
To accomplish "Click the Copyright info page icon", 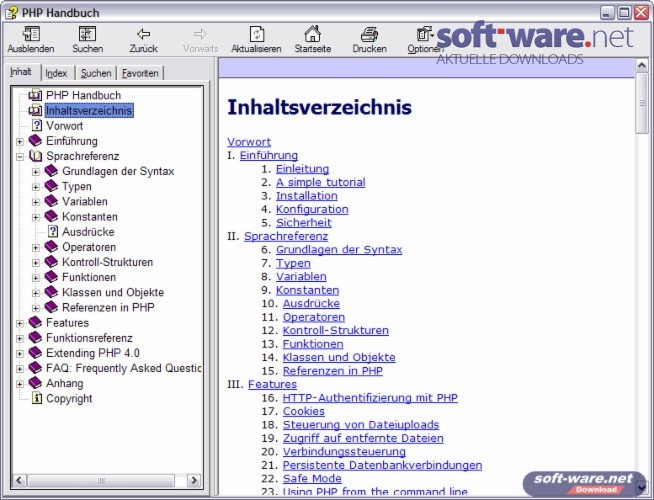I will 37,398.
